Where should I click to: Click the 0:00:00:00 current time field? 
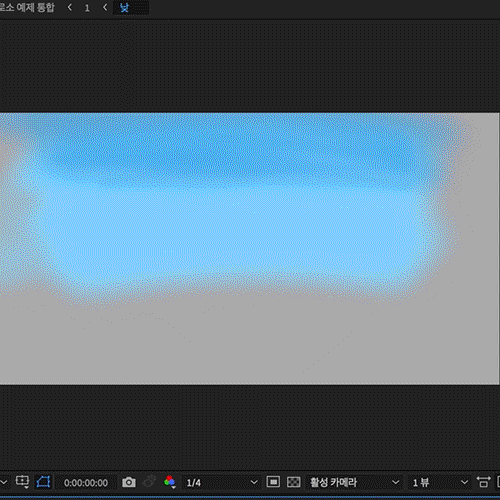pyautogui.click(x=86, y=483)
